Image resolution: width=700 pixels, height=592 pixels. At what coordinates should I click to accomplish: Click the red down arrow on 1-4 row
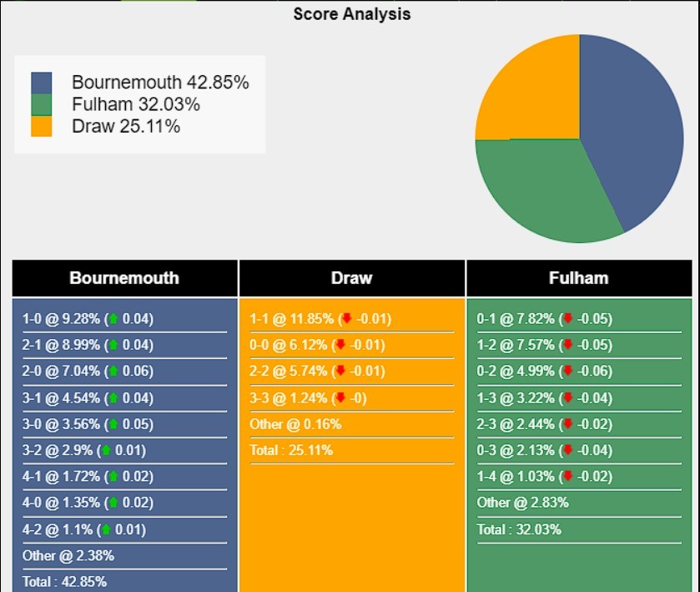(568, 476)
